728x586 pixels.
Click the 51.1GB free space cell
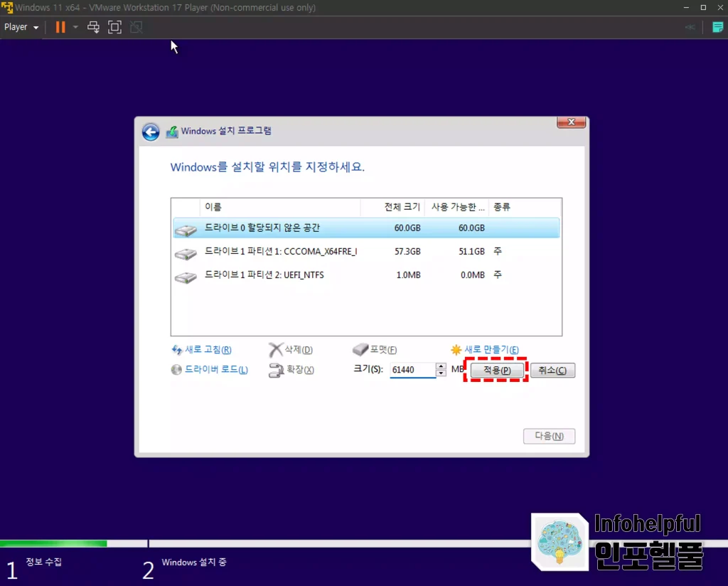click(x=471, y=252)
